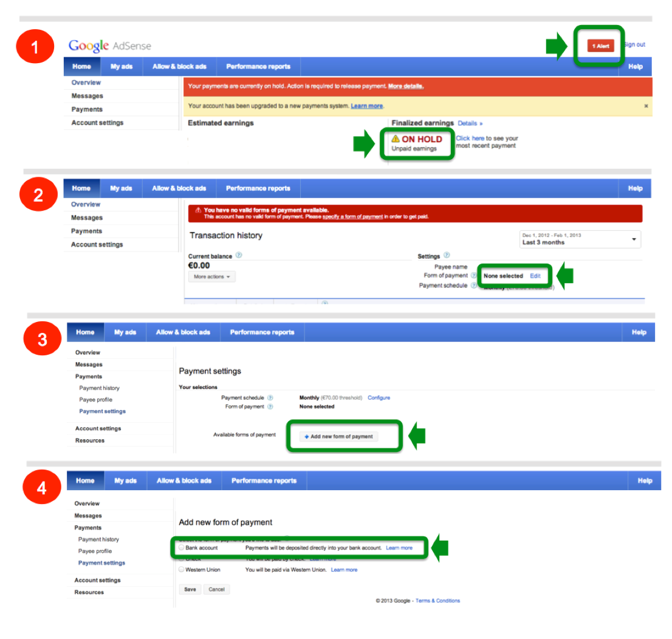
Task: Open Performance reports on Add new form of payment page
Action: point(264,480)
